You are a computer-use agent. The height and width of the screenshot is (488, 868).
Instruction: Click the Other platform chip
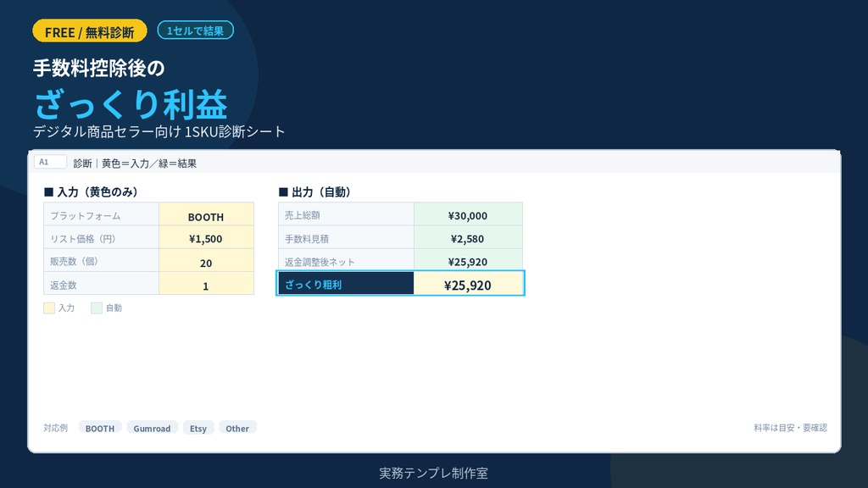coord(237,428)
